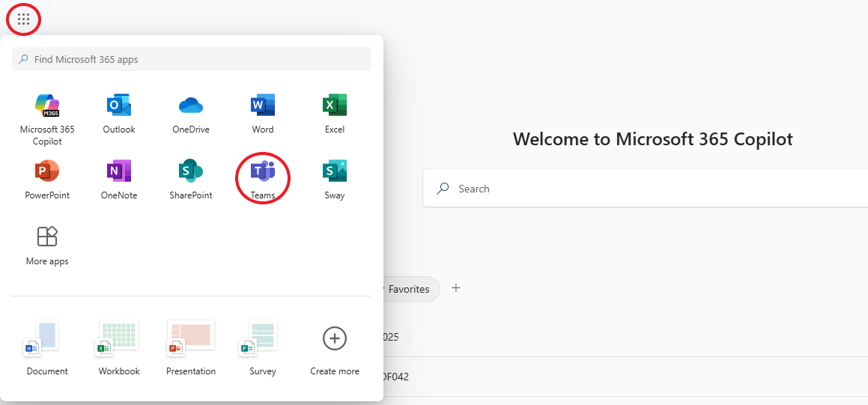The width and height of the screenshot is (868, 405).
Task: Click the Welcome to Microsoft 365 Copilot heading
Action: (652, 139)
